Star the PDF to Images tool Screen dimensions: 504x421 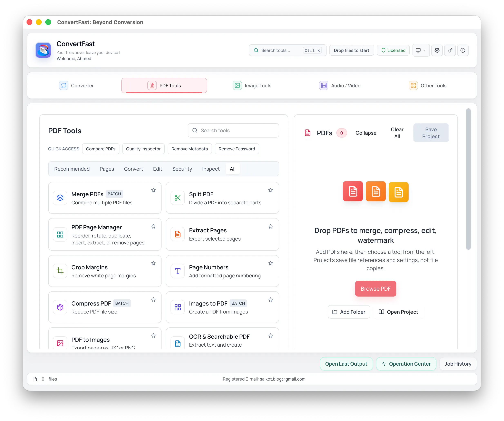coord(153,336)
